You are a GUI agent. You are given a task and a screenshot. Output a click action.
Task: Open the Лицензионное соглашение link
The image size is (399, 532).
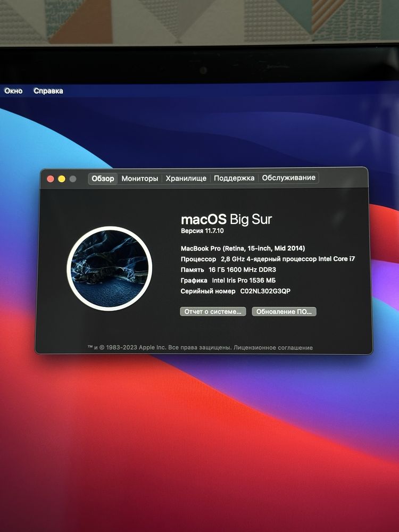click(273, 347)
